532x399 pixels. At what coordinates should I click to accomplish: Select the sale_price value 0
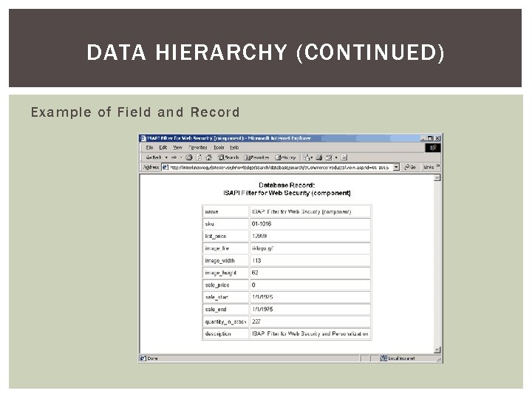253,285
